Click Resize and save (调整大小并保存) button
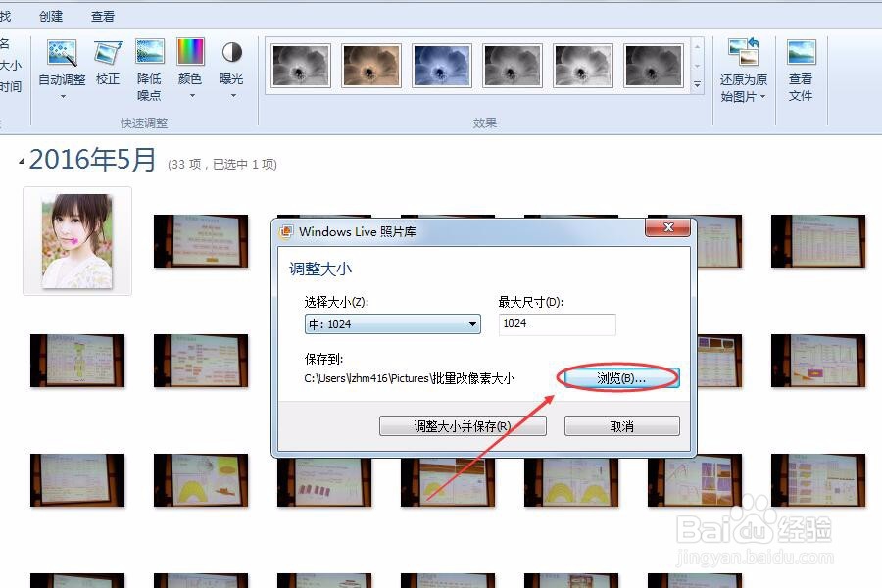Viewport: 882px width, 588px height. [x=463, y=426]
